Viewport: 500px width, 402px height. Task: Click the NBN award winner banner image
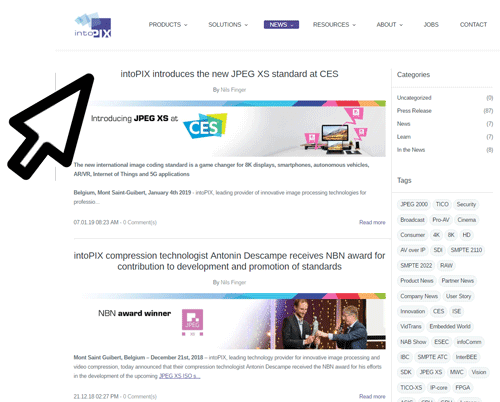point(230,321)
